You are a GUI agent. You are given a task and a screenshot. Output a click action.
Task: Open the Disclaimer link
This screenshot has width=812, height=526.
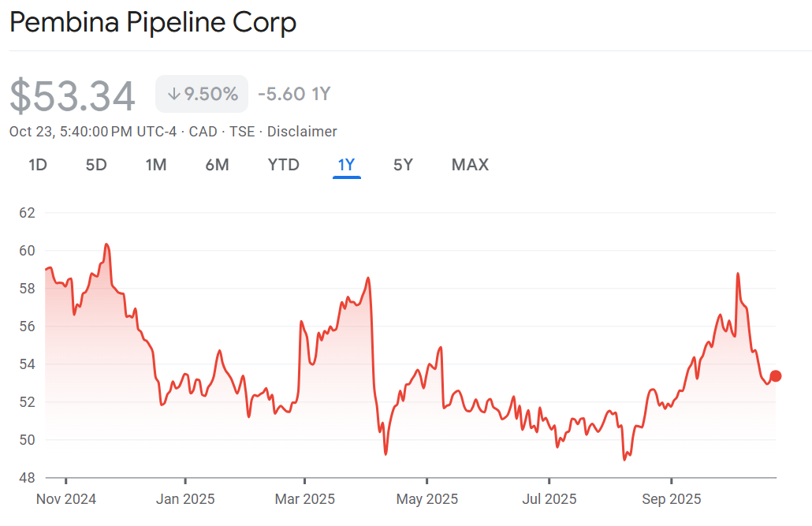click(x=302, y=132)
